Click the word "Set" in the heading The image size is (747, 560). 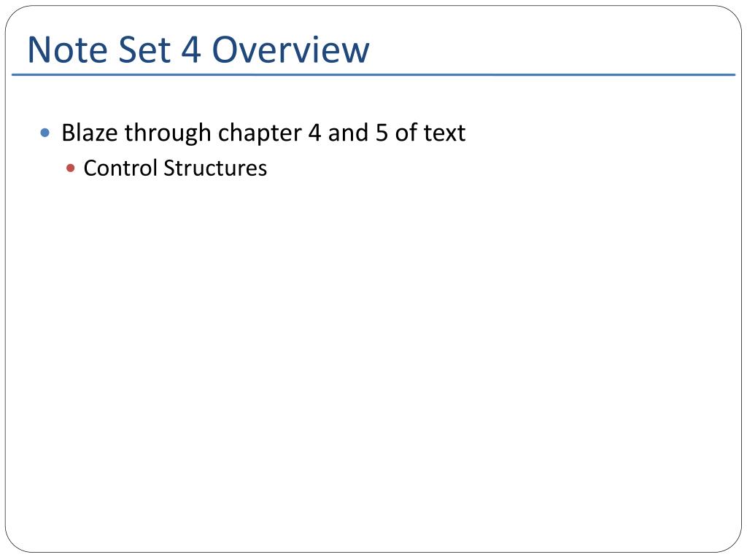tap(144, 50)
